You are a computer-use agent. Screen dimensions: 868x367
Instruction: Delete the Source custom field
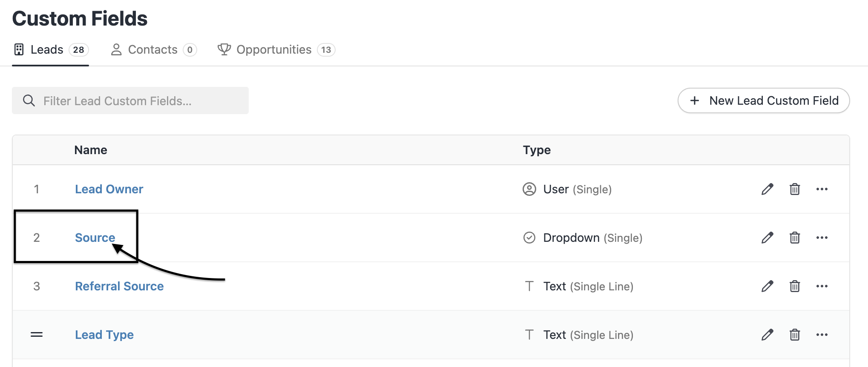[794, 238]
